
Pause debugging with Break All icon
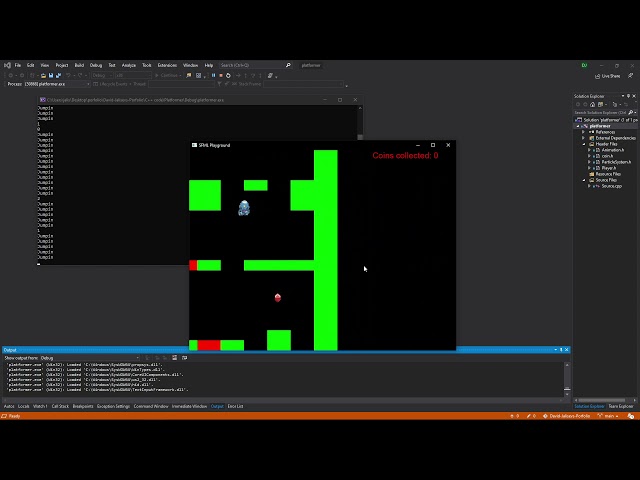pyautogui.click(x=213, y=76)
